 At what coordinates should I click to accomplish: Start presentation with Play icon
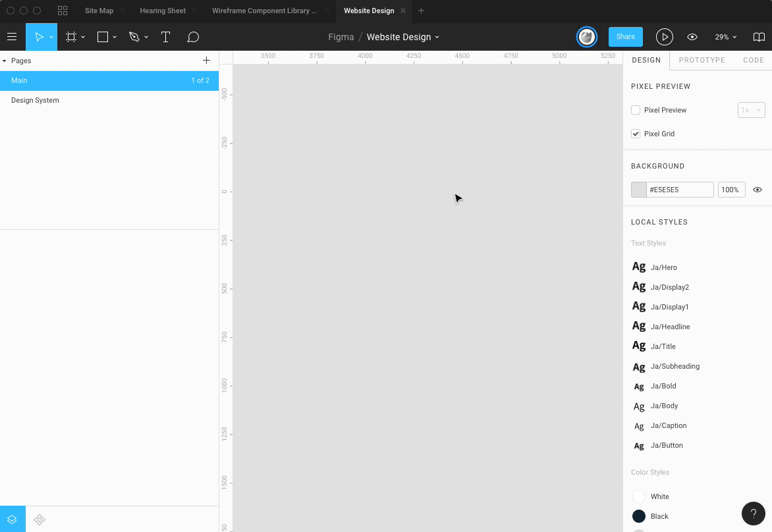pos(664,37)
